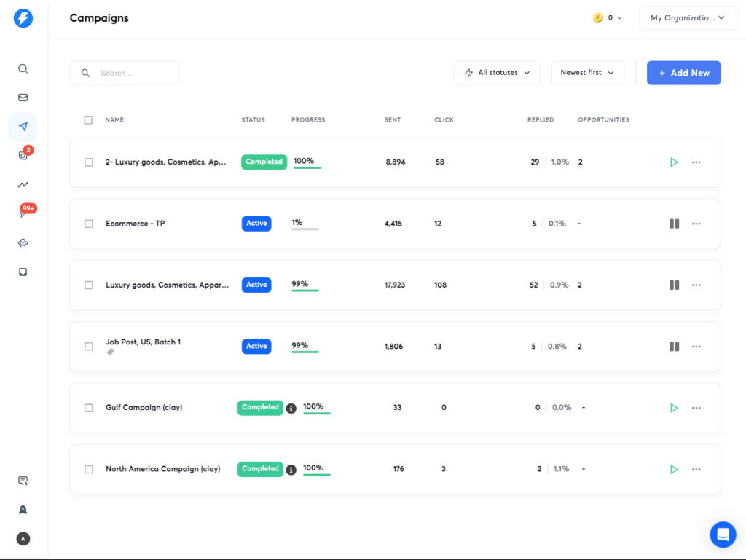746x560 pixels.
Task: Open the North America Campaign (clay) name
Action: [x=162, y=469]
